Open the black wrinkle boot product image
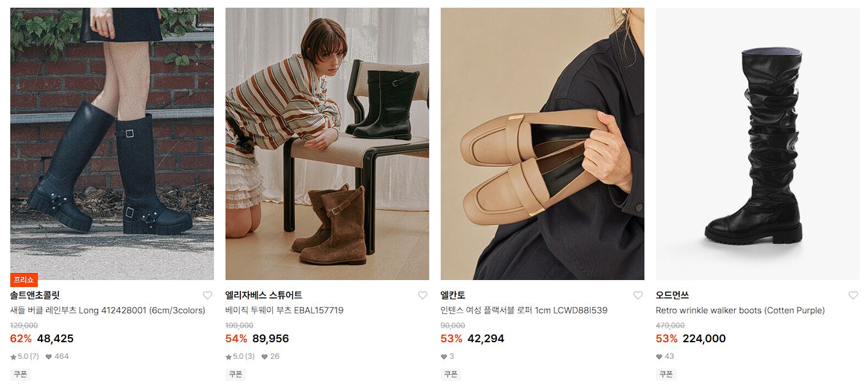This screenshot has height=389, width=868. pos(758,144)
